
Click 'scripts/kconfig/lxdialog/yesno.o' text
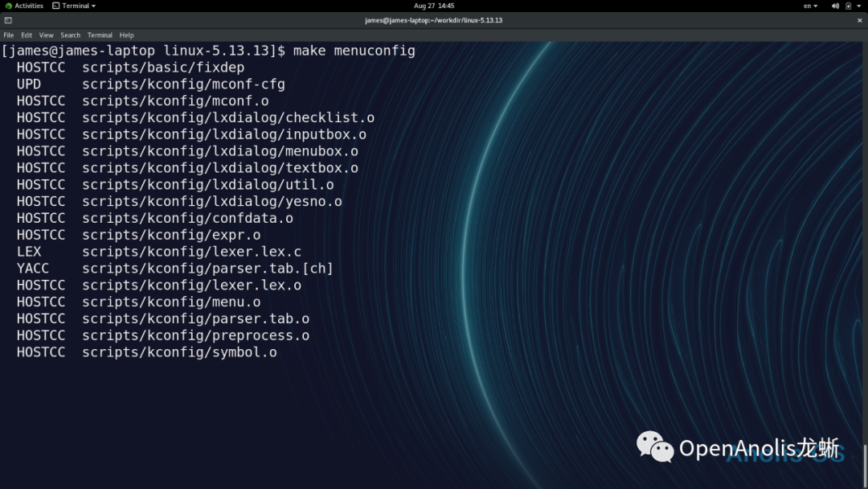click(212, 202)
